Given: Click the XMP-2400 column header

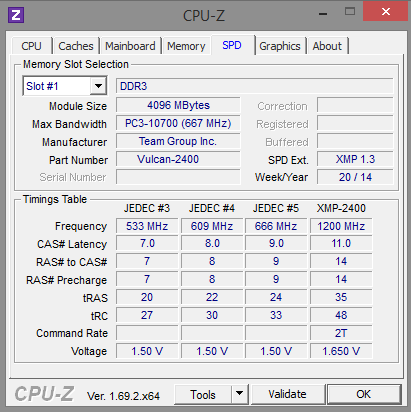Looking at the screenshot, I should (341, 208).
